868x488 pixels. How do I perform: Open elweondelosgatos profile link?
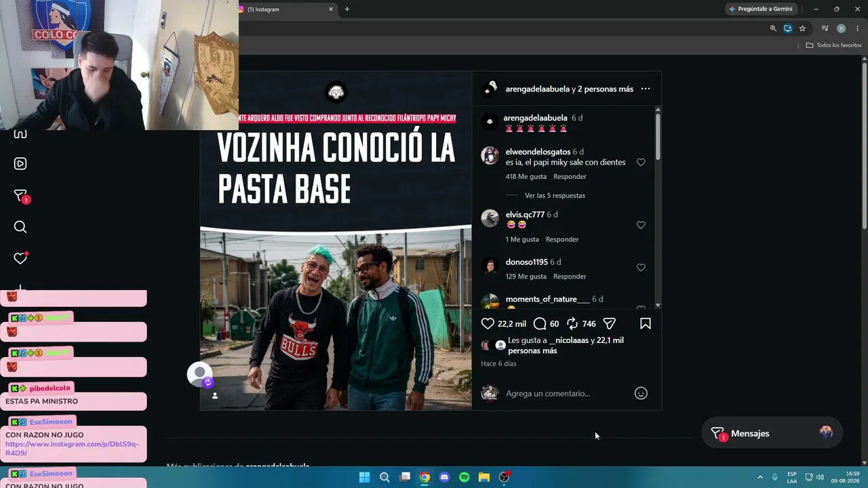pos(538,152)
